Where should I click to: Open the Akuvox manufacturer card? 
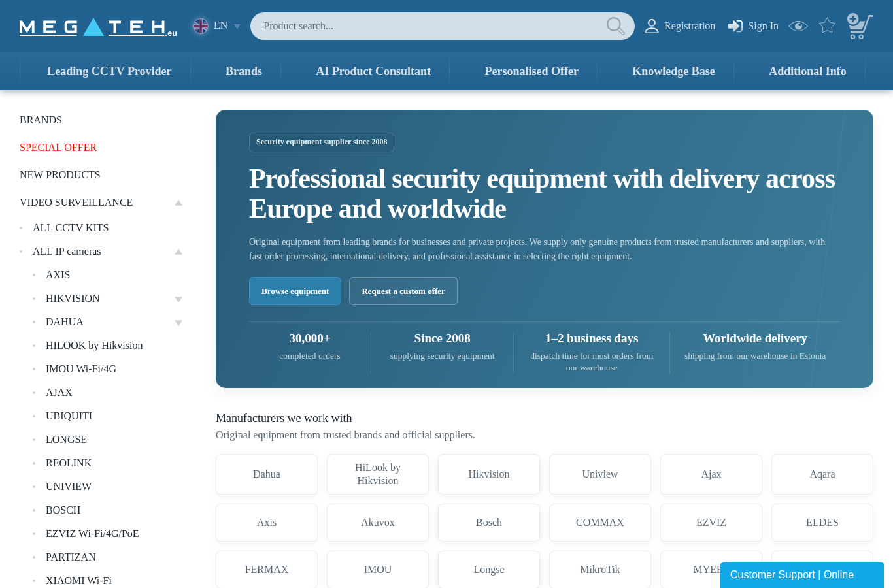[378, 523]
